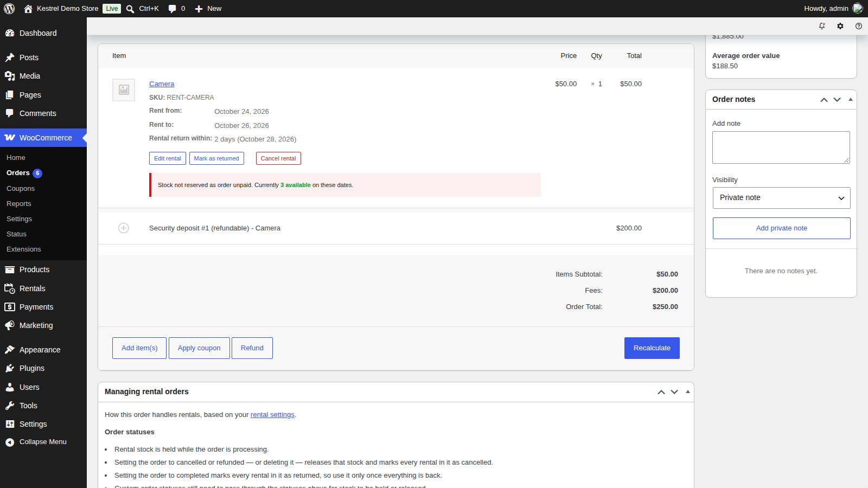
Task: Open Plugins in sidebar menu
Action: coord(43,368)
